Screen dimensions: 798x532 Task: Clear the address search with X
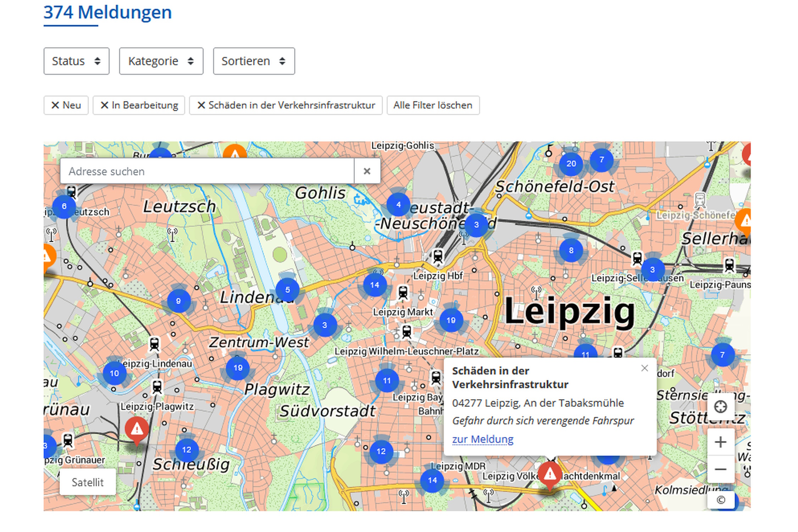367,171
